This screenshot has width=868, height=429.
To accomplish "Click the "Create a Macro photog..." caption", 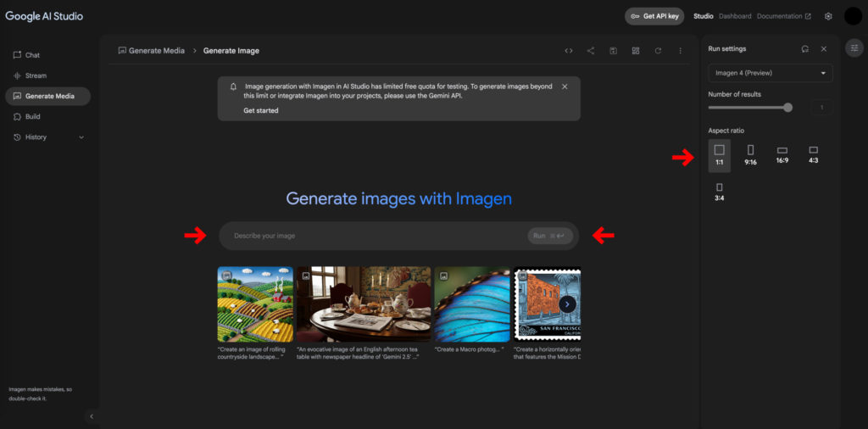I will [x=470, y=350].
